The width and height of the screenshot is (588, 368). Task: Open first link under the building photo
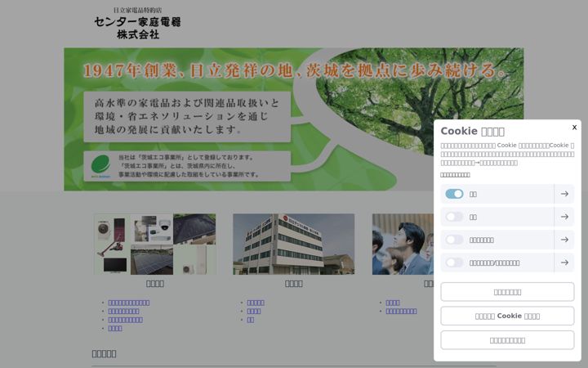pos(256,303)
